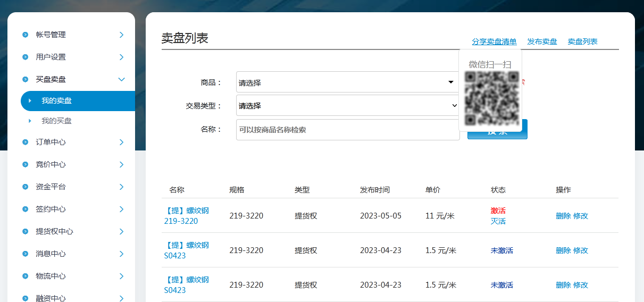Click 灭活 for the 2023-05-05 listing

click(x=498, y=221)
